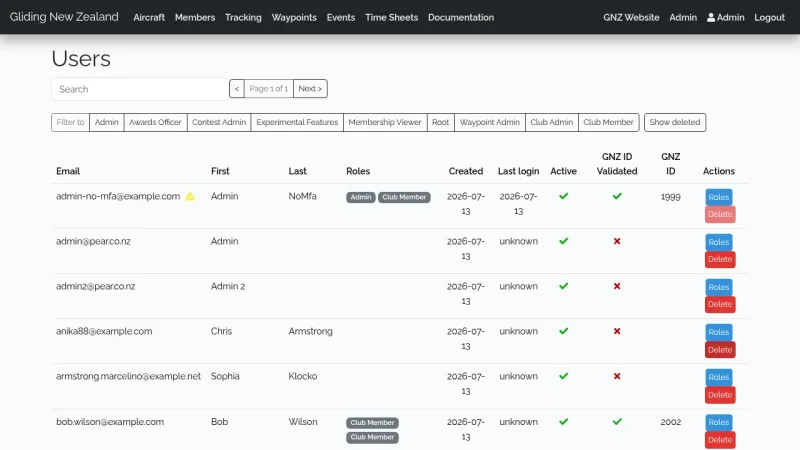Edit roles for admin-no-mfa@example.com
The image size is (800, 450).
click(719, 197)
